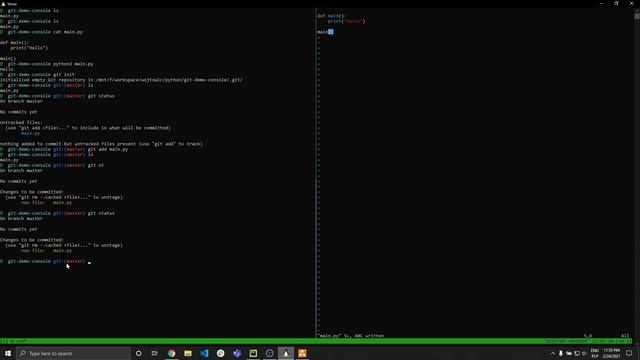
Task: Click the 'All' position indicator in the editor
Action: point(625,336)
